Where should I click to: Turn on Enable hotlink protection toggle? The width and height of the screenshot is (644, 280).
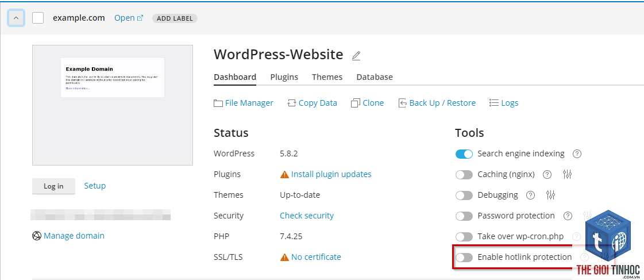click(x=464, y=258)
